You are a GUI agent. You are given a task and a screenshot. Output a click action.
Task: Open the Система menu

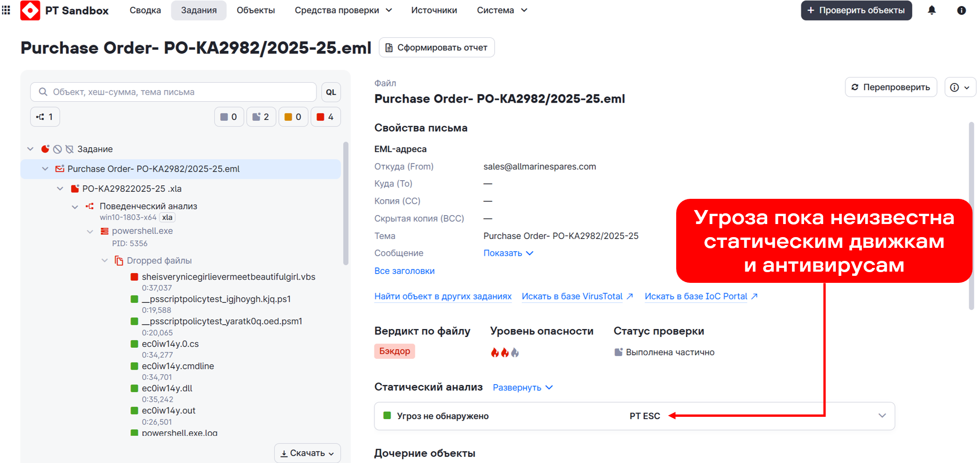(502, 10)
